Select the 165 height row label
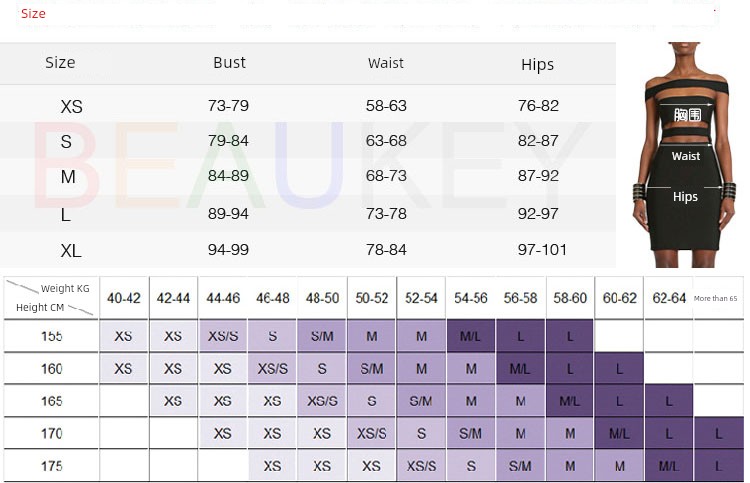The height and width of the screenshot is (483, 750). (x=52, y=401)
